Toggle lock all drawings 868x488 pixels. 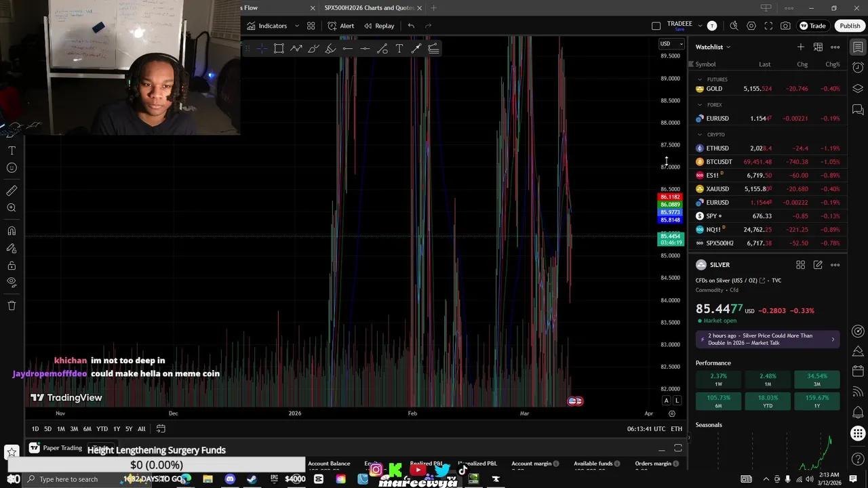click(12, 266)
